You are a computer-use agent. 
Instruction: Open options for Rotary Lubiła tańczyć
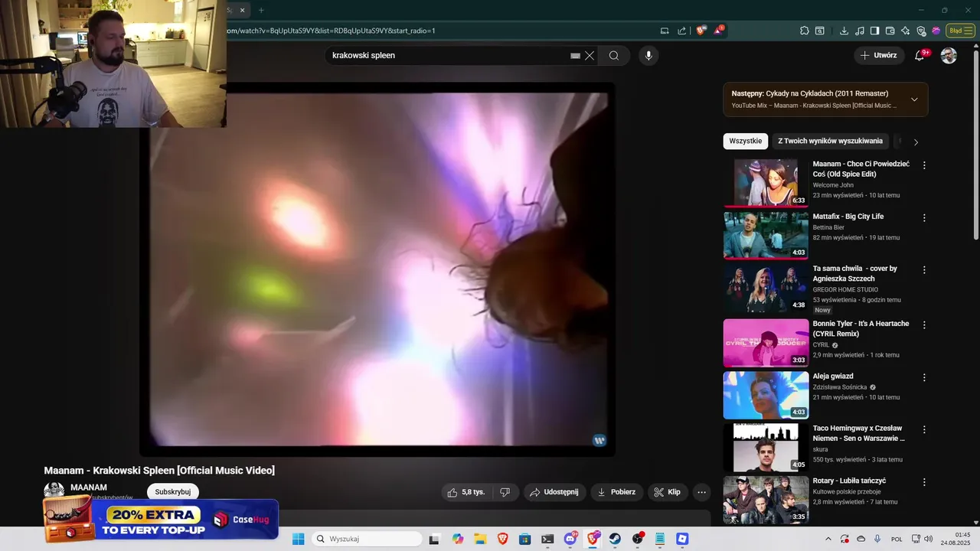pyautogui.click(x=924, y=482)
